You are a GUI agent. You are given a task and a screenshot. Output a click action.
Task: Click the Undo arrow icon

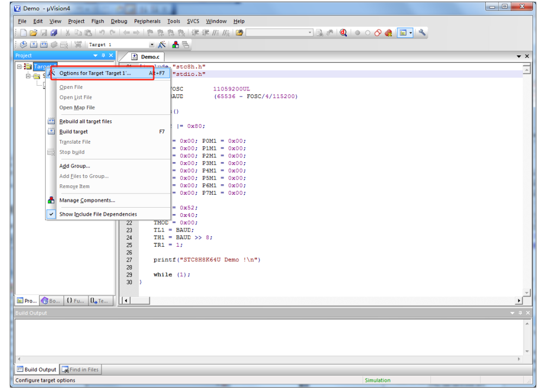pyautogui.click(x=102, y=33)
